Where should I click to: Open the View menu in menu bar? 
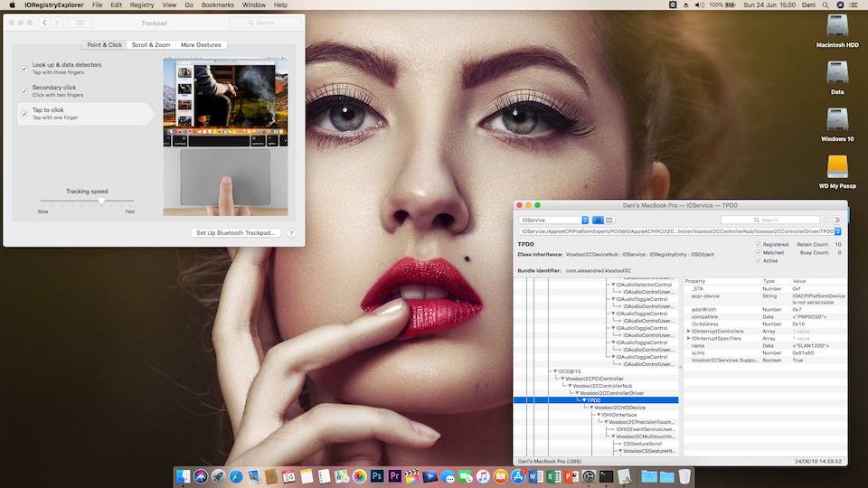169,5
